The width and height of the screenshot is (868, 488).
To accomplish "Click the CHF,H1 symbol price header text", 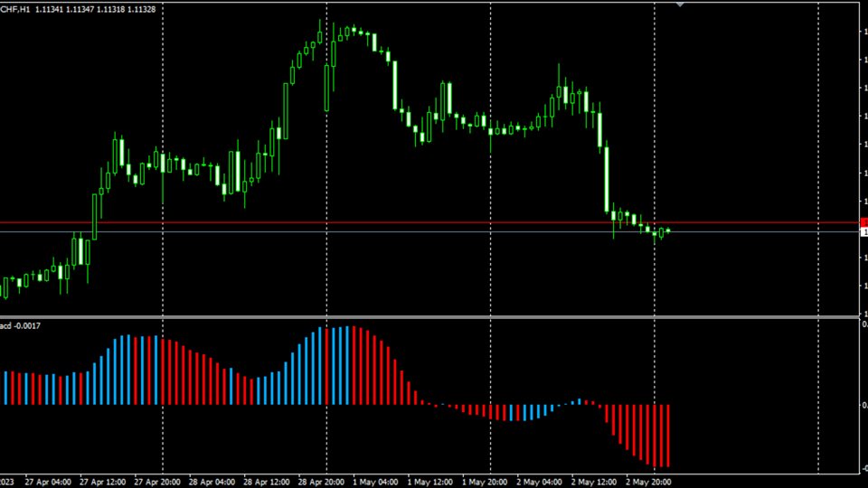I will tap(78, 9).
